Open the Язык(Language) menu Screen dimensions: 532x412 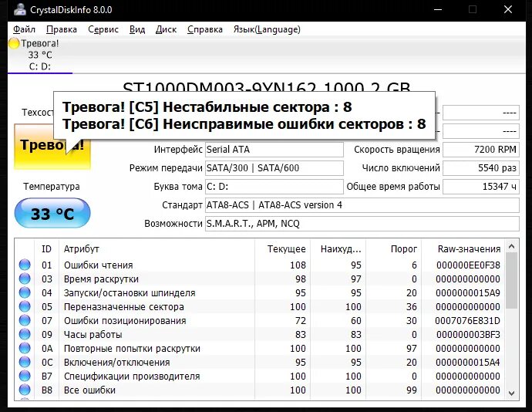(267, 29)
